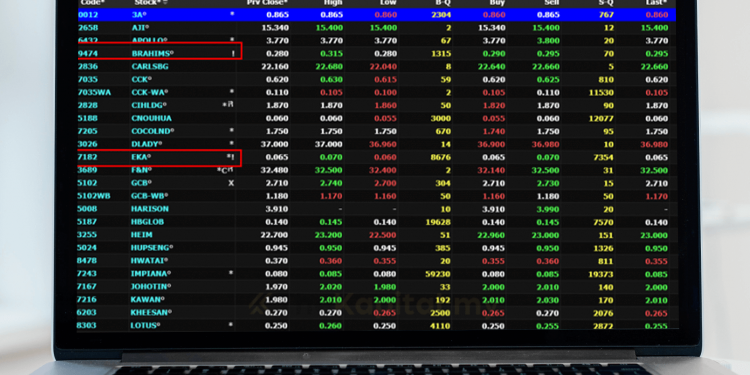Open the HEIM stock name
750x375 pixels.
point(142,234)
